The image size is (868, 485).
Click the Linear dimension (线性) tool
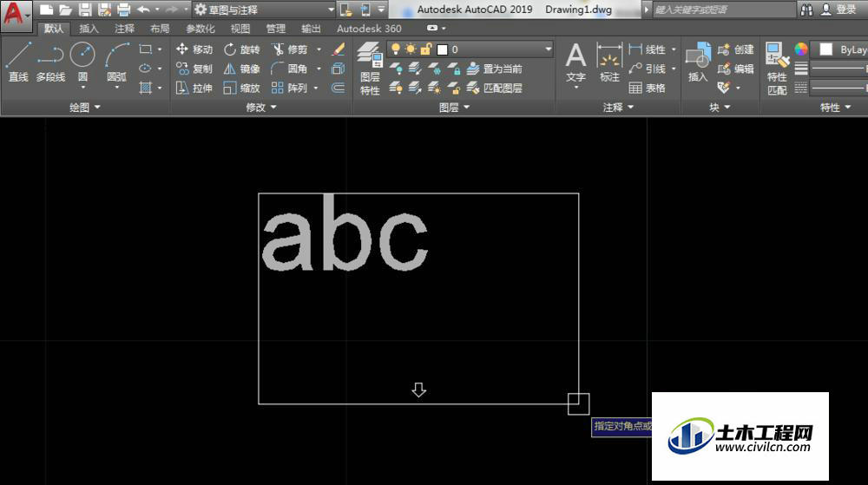coord(648,49)
